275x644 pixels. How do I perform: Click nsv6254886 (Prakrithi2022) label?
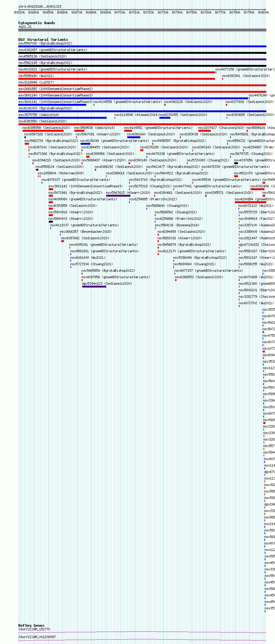179,219
